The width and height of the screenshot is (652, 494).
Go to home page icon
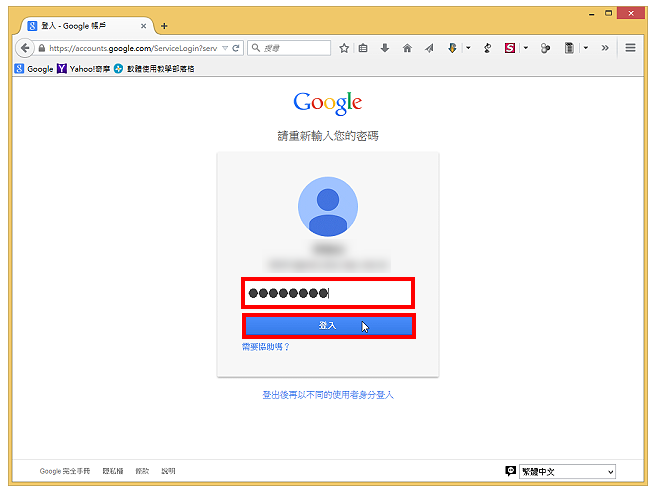(408, 48)
